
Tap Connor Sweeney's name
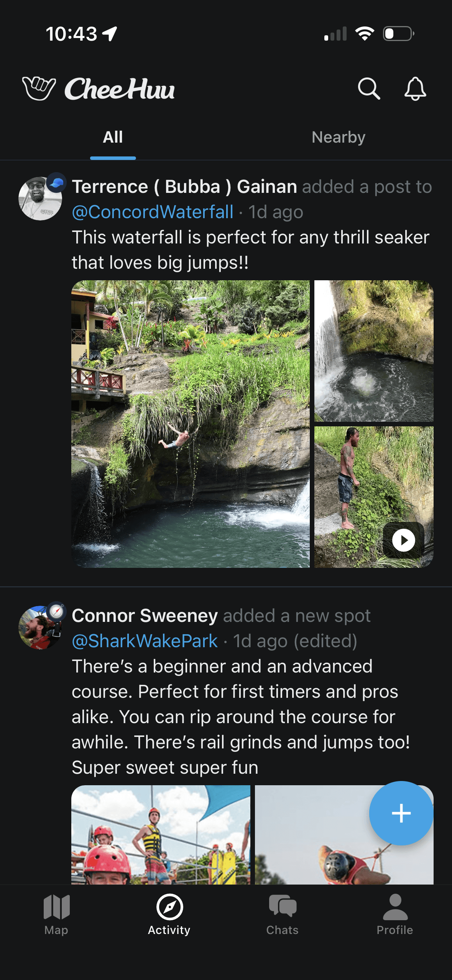coord(145,616)
